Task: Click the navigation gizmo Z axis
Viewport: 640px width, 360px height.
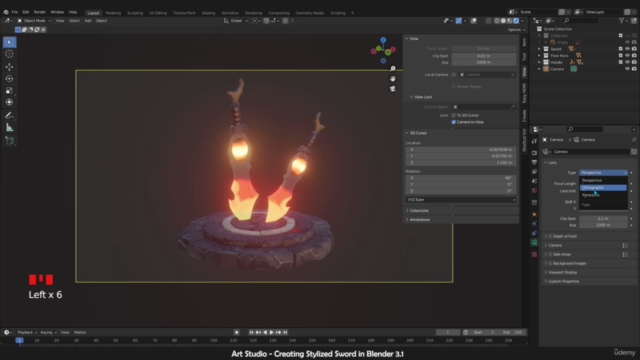Action: 383,40
